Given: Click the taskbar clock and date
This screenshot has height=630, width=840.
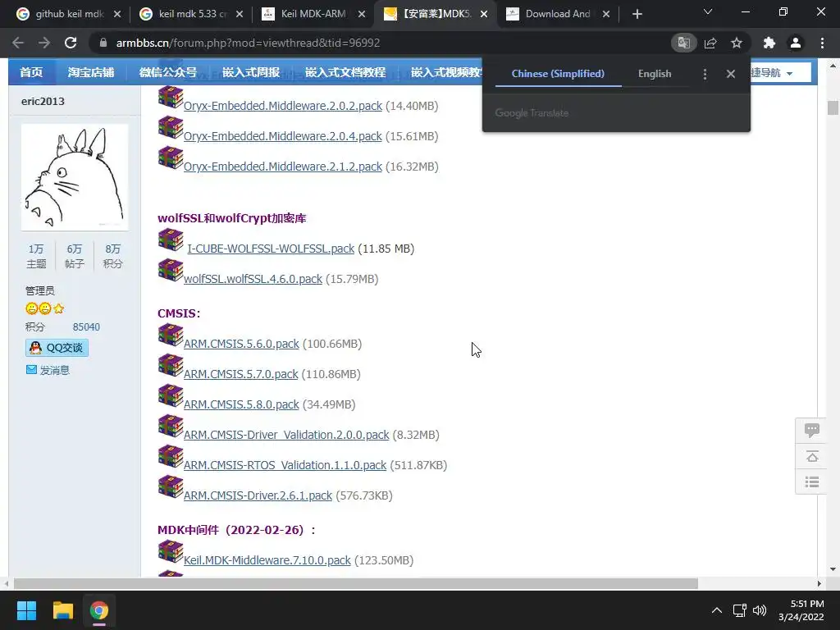Looking at the screenshot, I should 801,610.
